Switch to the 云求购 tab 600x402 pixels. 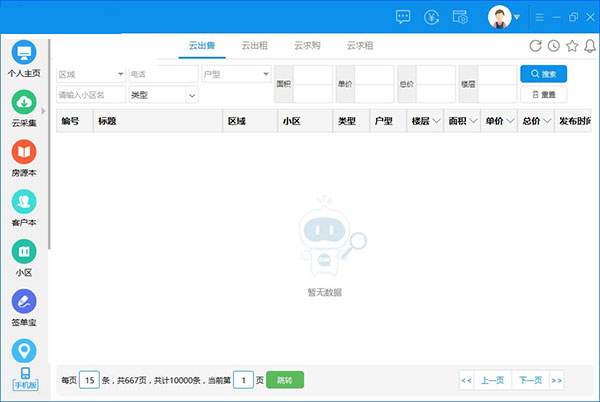click(x=307, y=46)
